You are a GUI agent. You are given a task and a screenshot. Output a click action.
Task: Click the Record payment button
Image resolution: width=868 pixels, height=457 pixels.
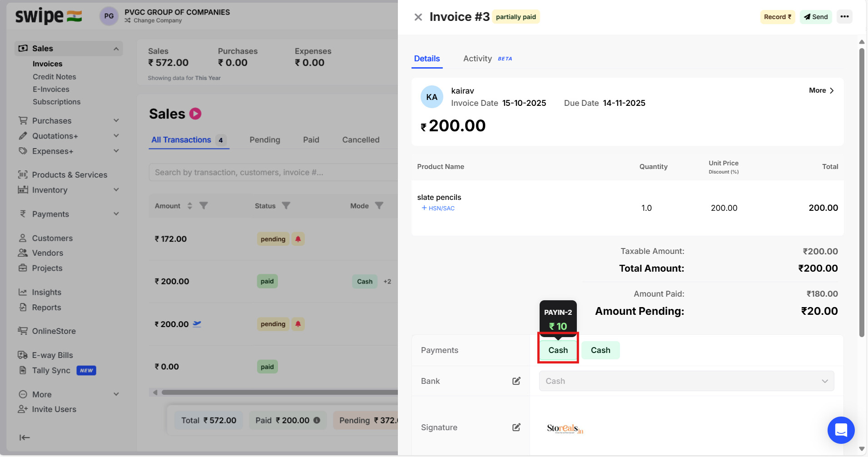tap(777, 17)
